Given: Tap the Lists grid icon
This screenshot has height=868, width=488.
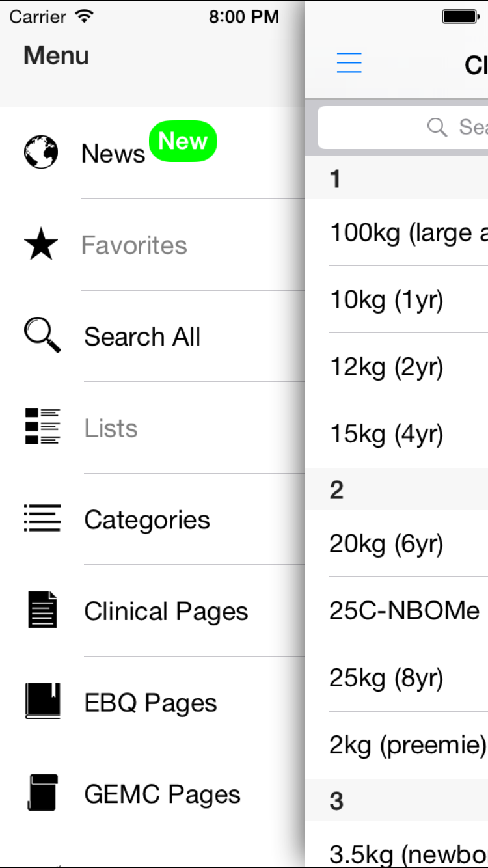Looking at the screenshot, I should 42,427.
